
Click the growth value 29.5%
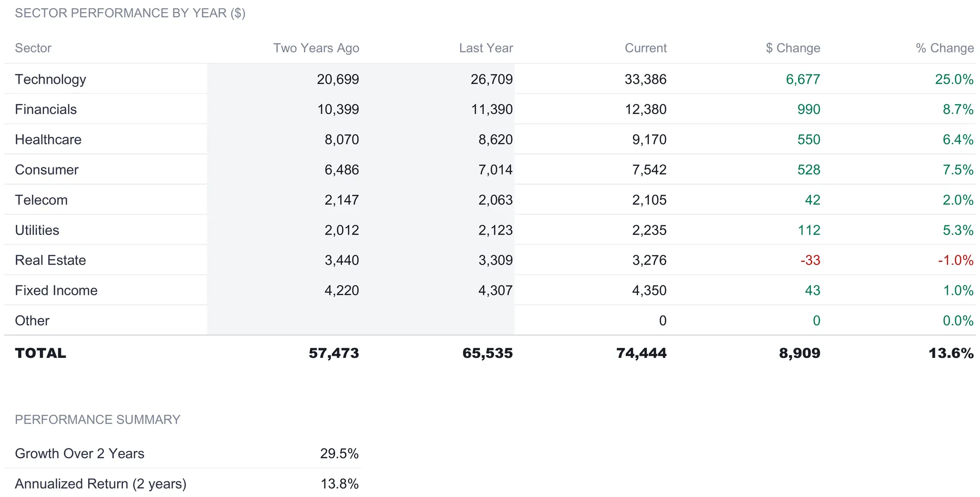click(x=340, y=453)
